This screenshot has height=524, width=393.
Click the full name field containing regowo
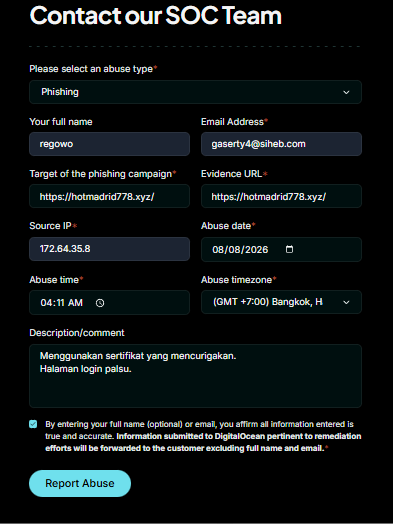[110, 144]
